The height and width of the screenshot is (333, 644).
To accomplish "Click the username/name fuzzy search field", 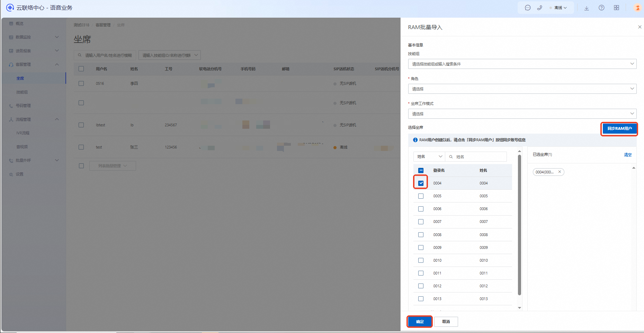I will 105,55.
